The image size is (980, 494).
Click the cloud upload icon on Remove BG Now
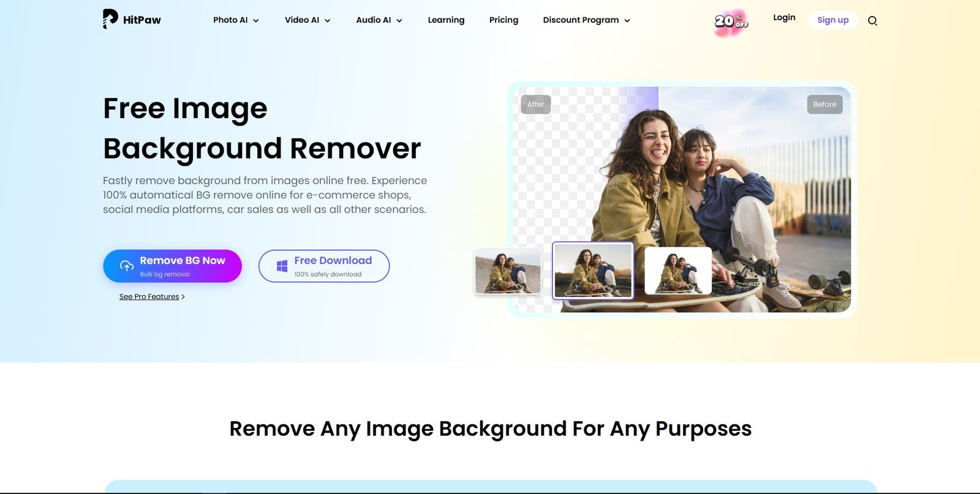(x=127, y=266)
